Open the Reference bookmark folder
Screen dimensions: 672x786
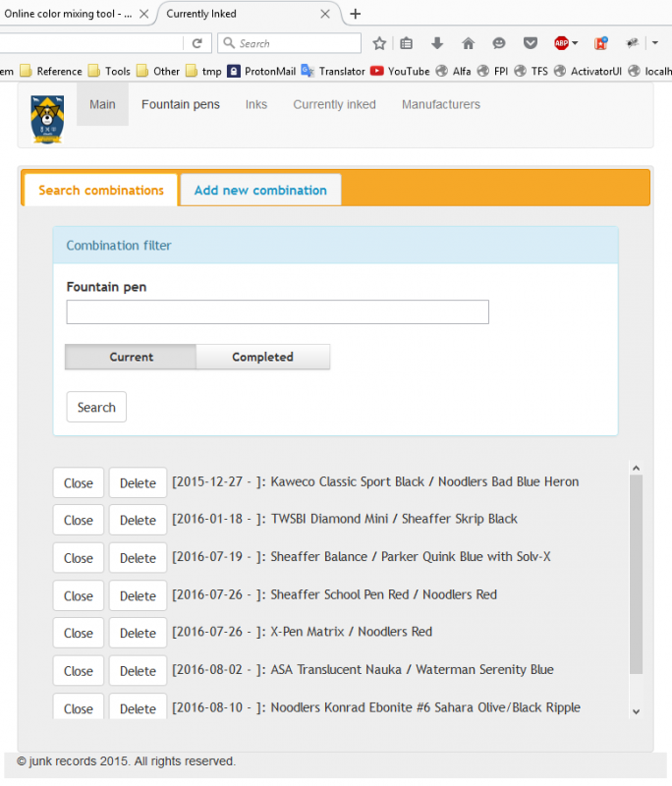pos(51,71)
